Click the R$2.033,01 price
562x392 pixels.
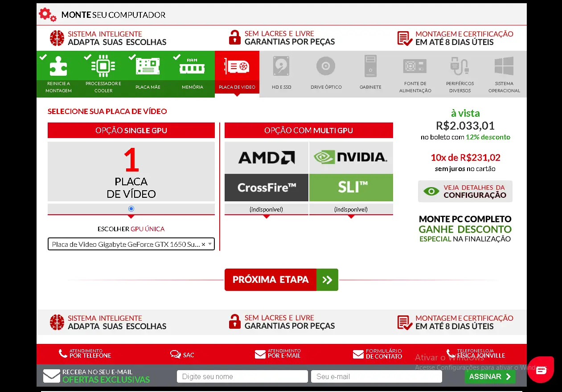coord(465,126)
